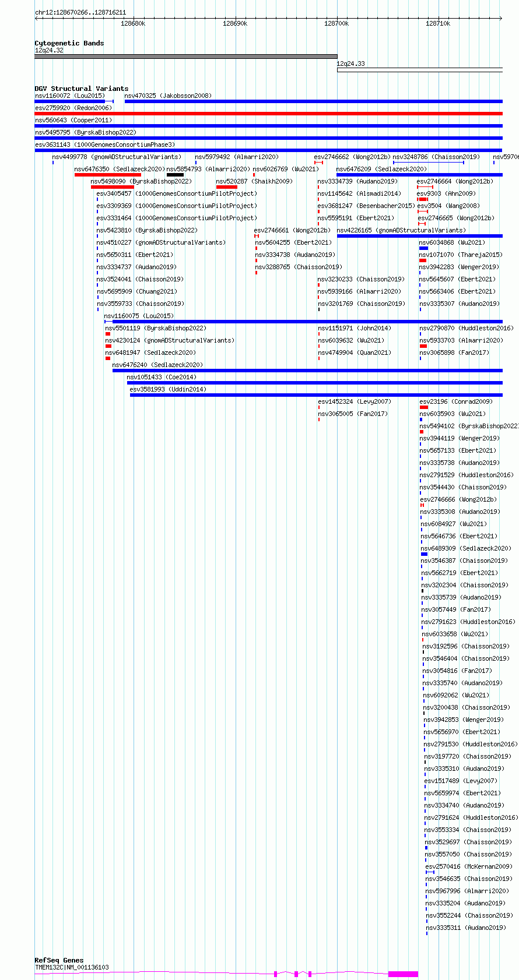The height and width of the screenshot is (980, 519).
Task: Open variant nsv560643 (Cooper2011)
Action: [x=73, y=120]
